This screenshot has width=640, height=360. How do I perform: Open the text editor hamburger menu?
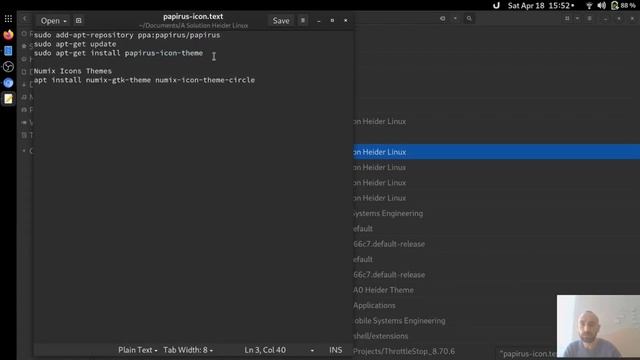303,20
